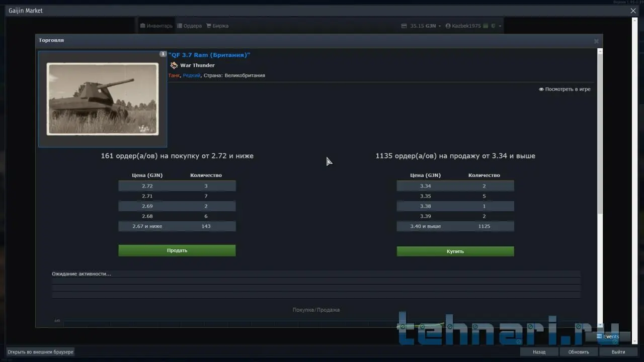Close the Gaijin Market window
This screenshot has height=362, width=644.
633,11
